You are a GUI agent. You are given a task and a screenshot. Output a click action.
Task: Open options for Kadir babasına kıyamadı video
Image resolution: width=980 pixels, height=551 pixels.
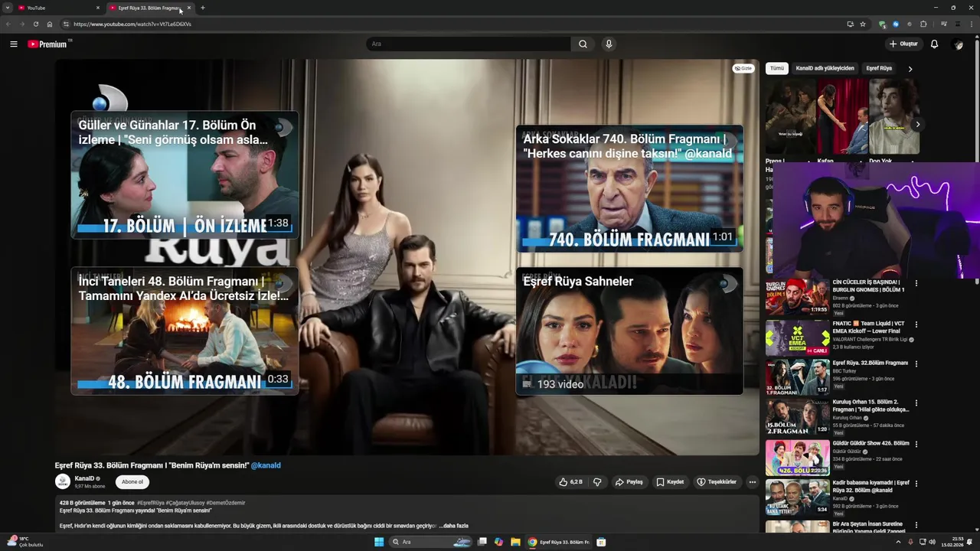tap(916, 484)
